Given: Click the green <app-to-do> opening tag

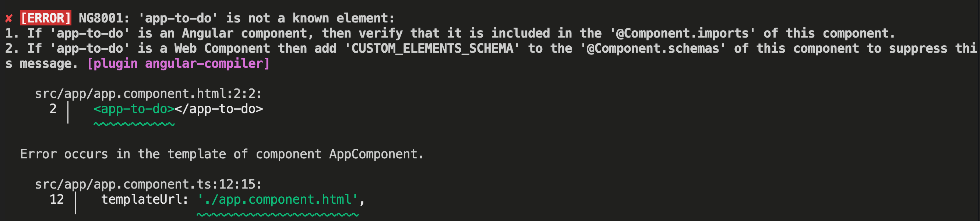Looking at the screenshot, I should click(x=134, y=109).
